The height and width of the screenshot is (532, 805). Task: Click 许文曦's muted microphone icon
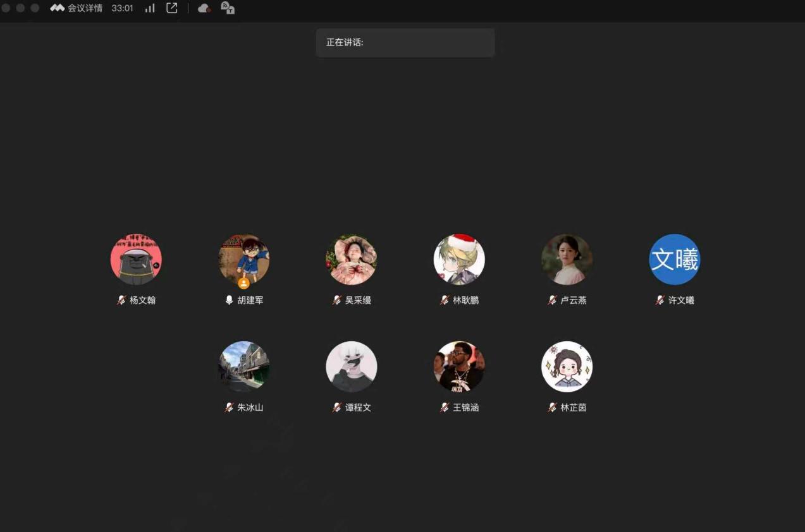point(660,300)
